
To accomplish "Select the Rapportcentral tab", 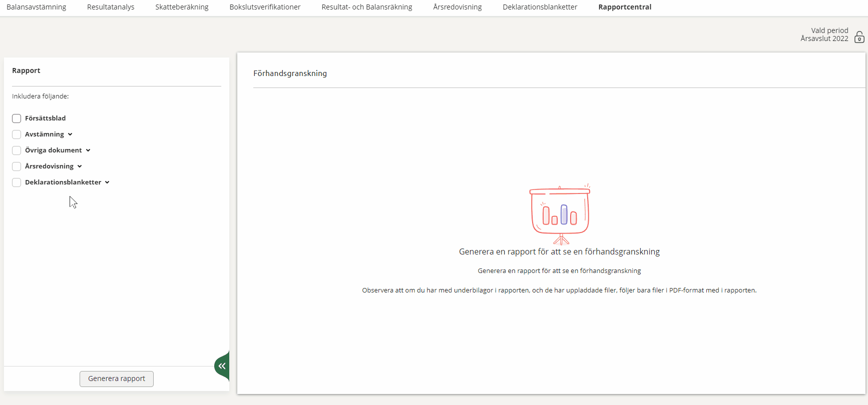I will (x=625, y=7).
